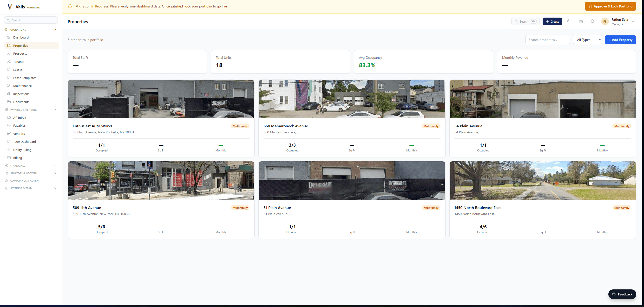Image resolution: width=644 pixels, height=307 pixels.
Task: Select Tenants in the sidebar
Action: pyautogui.click(x=19, y=61)
